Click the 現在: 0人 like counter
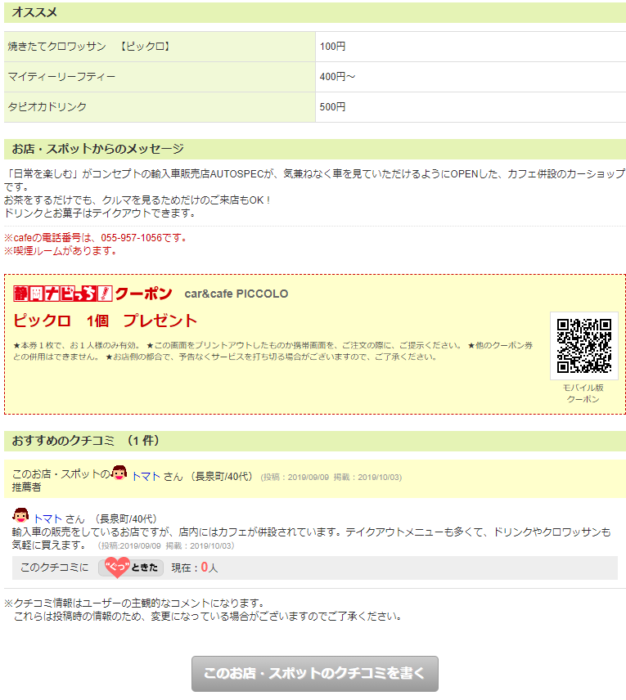Screen dimensions: 626x700 pos(194,567)
